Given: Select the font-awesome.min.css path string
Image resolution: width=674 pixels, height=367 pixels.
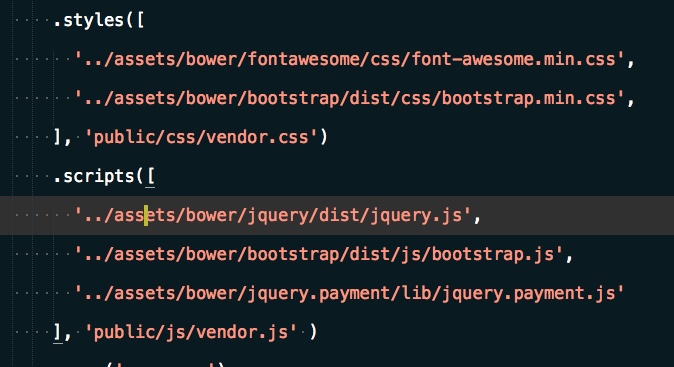Looking at the screenshot, I should pyautogui.click(x=349, y=59).
